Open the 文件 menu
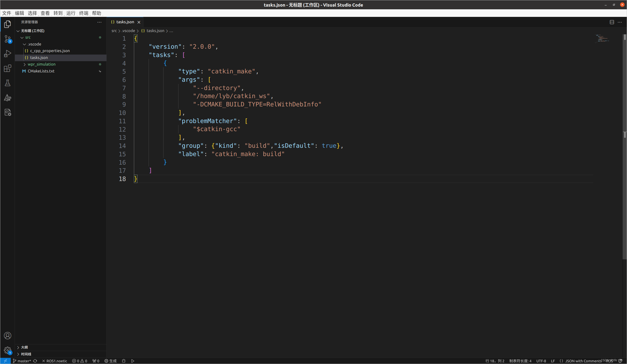The width and height of the screenshot is (627, 364). point(7,13)
